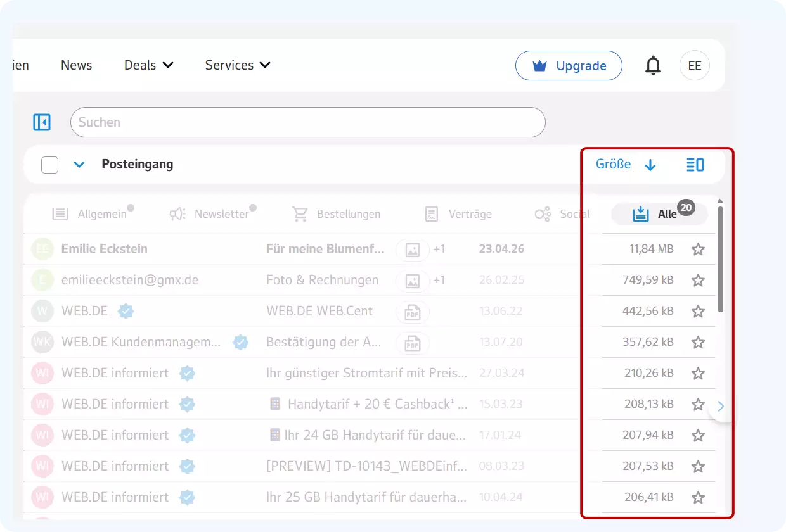Tick the select-all checkbox beside Posteingang
Screen dimensions: 786x532
click(49, 165)
